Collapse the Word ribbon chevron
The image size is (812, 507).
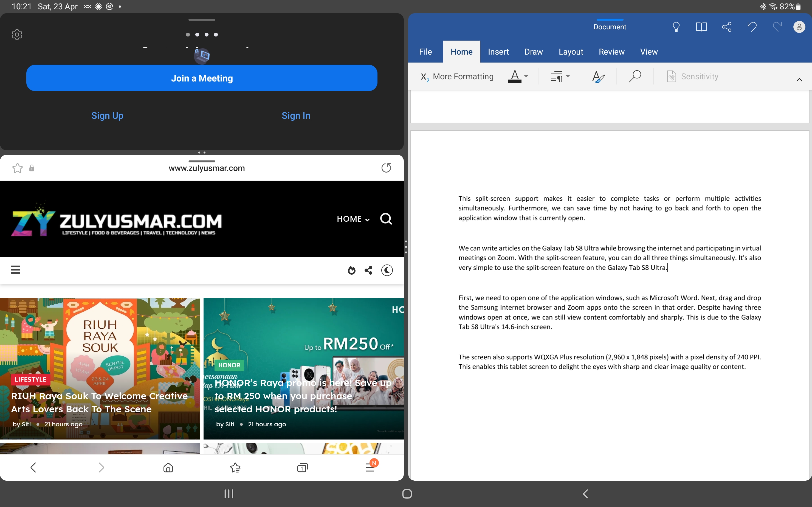point(799,80)
